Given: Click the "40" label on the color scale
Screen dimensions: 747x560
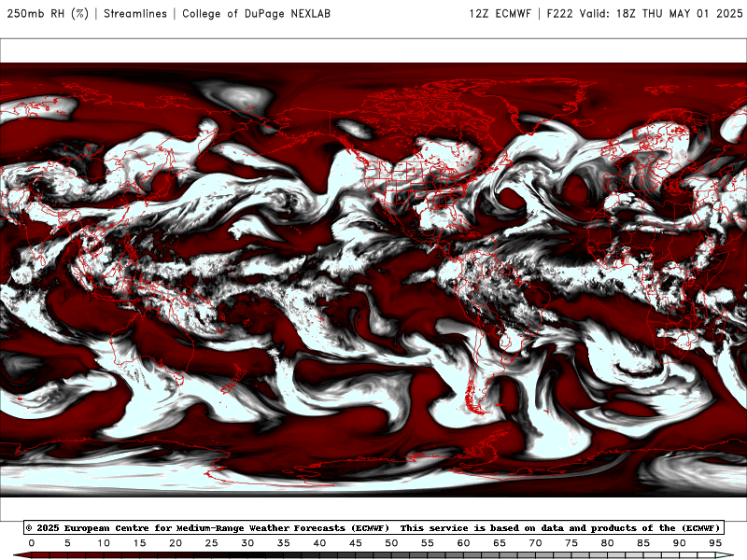Looking at the screenshot, I should [x=319, y=543].
